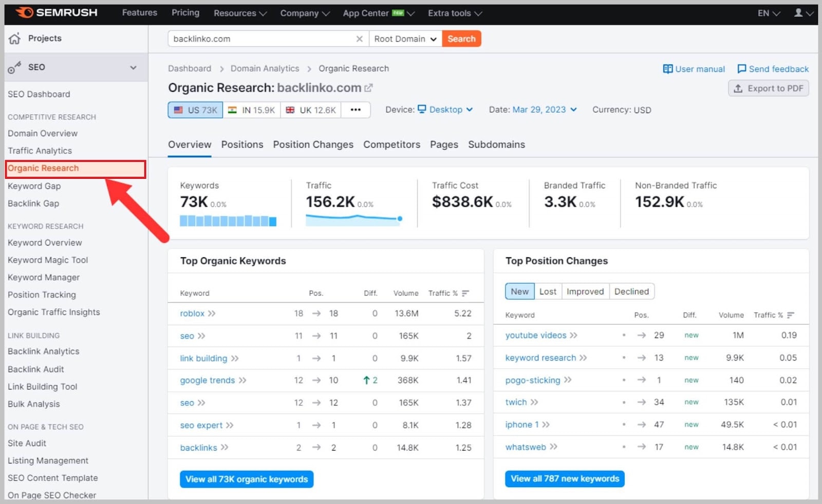Go to Dashboard breadcrumb
Viewport: 822px width, 504px height.
coord(190,68)
